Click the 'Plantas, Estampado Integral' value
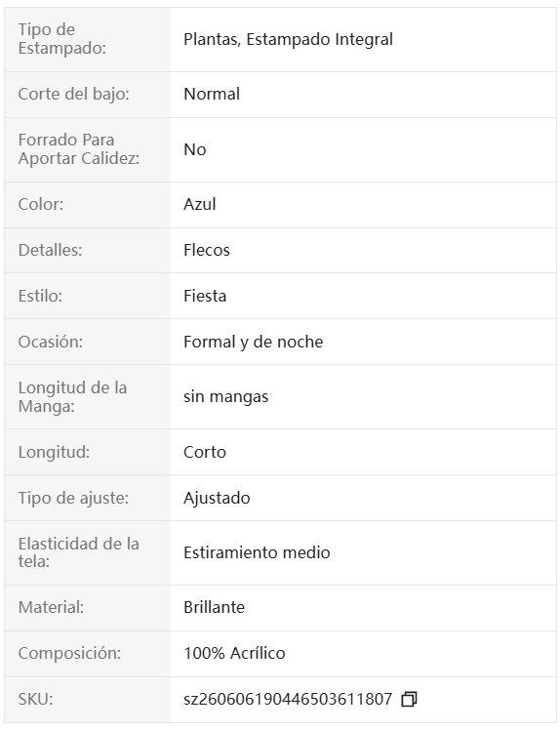560x731 pixels. coord(288,39)
